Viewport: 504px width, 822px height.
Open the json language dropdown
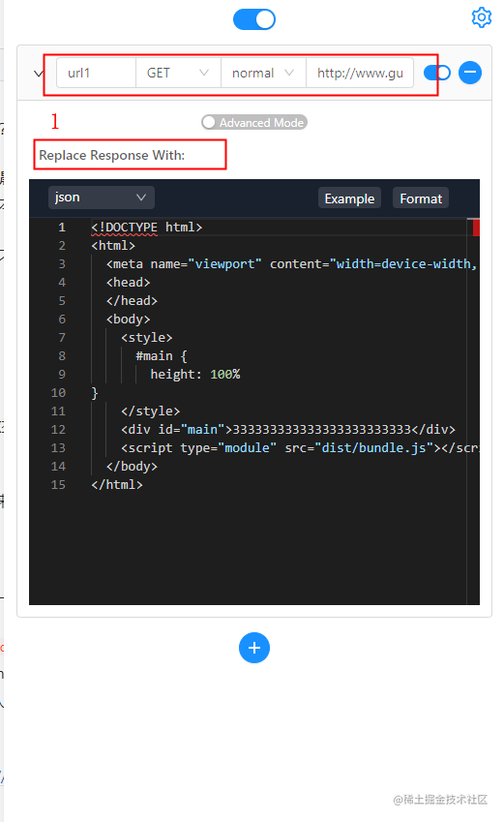[102, 198]
